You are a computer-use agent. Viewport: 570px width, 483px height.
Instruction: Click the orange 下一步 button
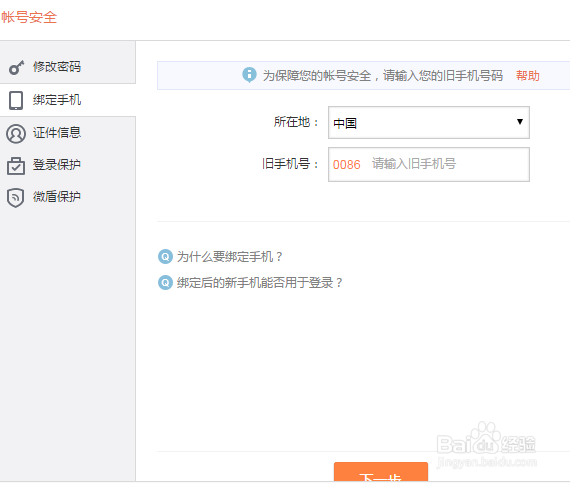381,472
